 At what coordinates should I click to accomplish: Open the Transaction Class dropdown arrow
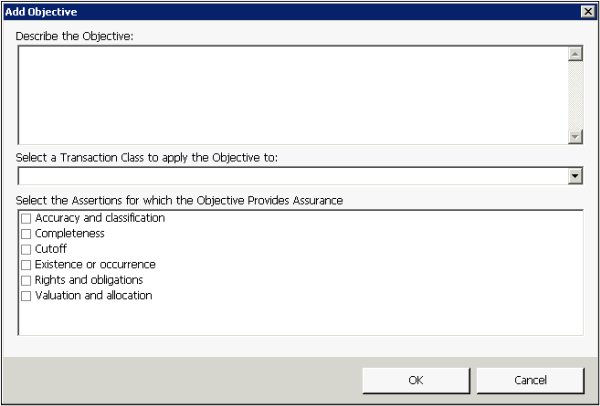(575, 176)
